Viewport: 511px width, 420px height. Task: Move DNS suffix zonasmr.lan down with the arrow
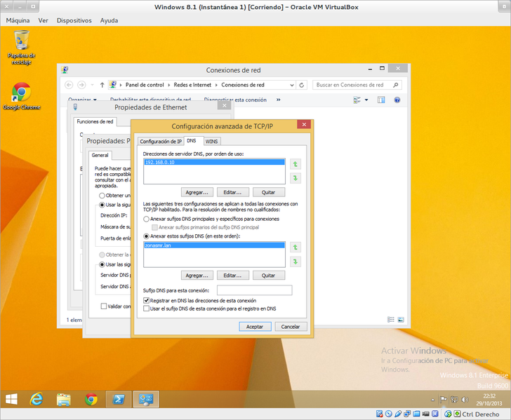[x=296, y=262]
